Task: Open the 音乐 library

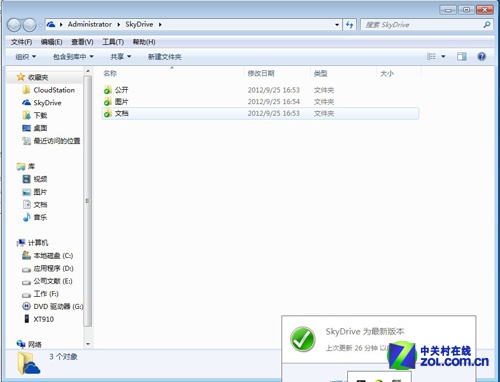Action: (x=35, y=217)
